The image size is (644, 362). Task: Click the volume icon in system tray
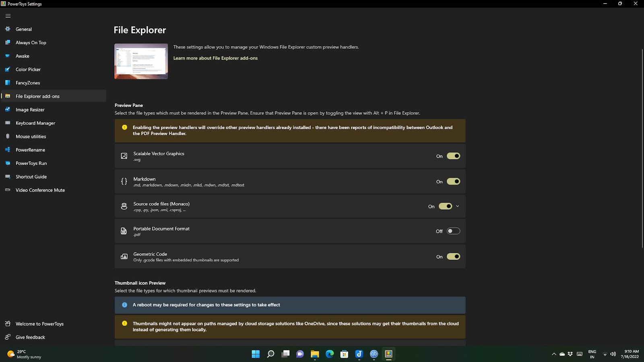613,354
